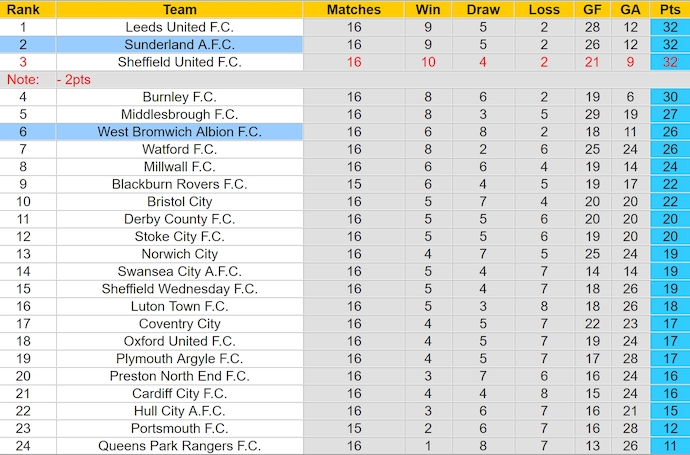
Task: Select Queens Park Rangers F.C. row
Action: click(180, 446)
